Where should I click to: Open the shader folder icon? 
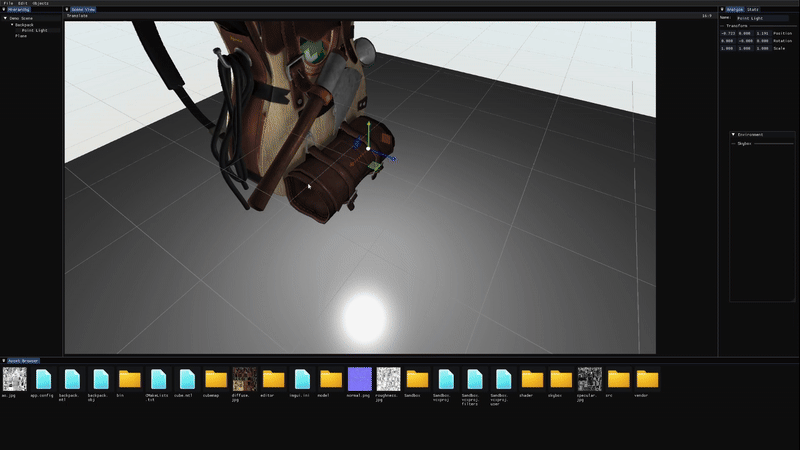click(x=532, y=379)
